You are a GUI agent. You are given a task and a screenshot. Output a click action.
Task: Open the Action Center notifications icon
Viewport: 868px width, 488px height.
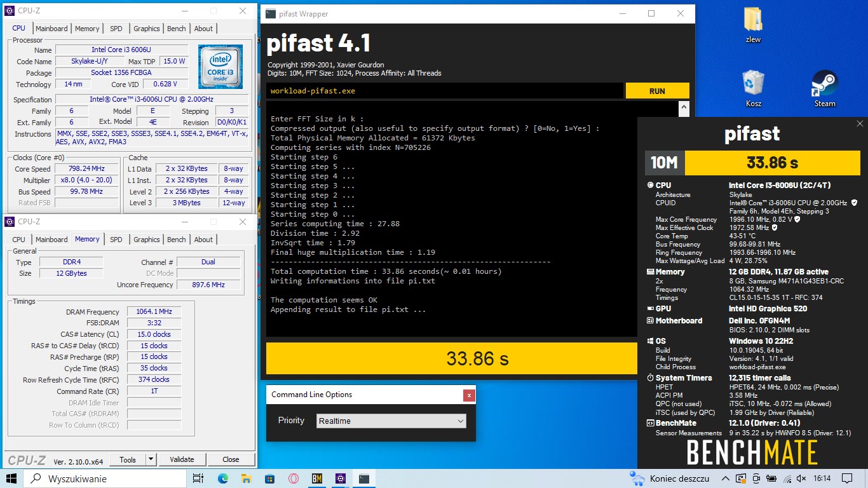[847, 478]
